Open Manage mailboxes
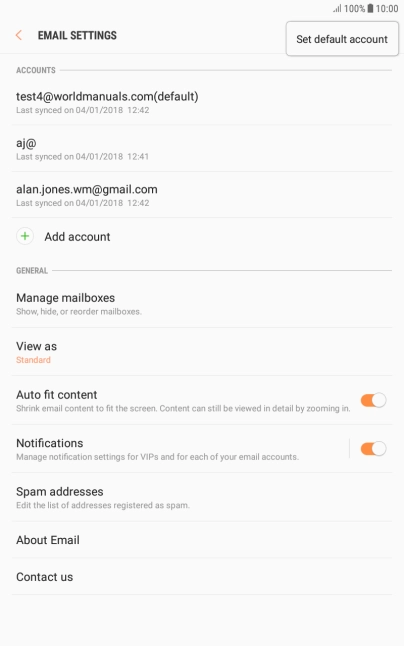Viewport: 404px width, 646px height. (x=202, y=304)
